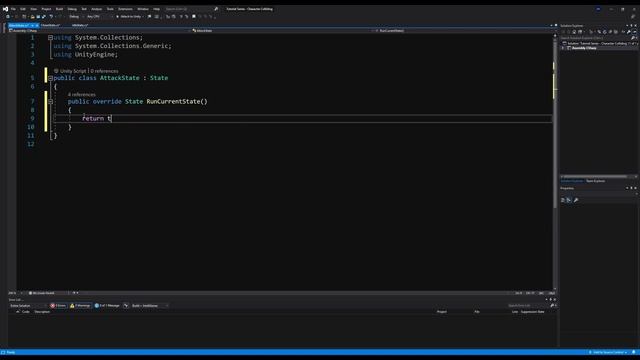Switch to the ChaseState.cs tab
Image resolution: width=640 pixels, height=360 pixels.
click(50, 25)
